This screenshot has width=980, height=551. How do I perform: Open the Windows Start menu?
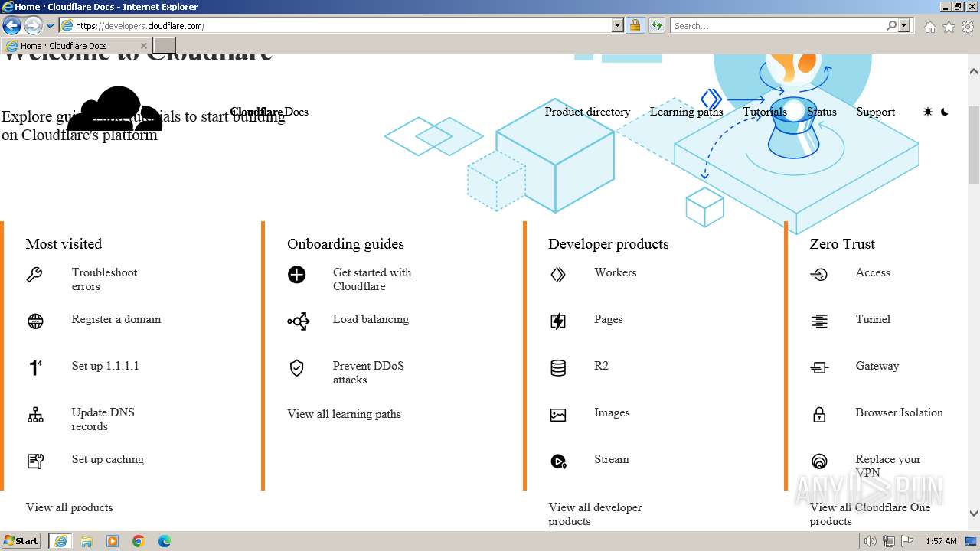coord(21,541)
